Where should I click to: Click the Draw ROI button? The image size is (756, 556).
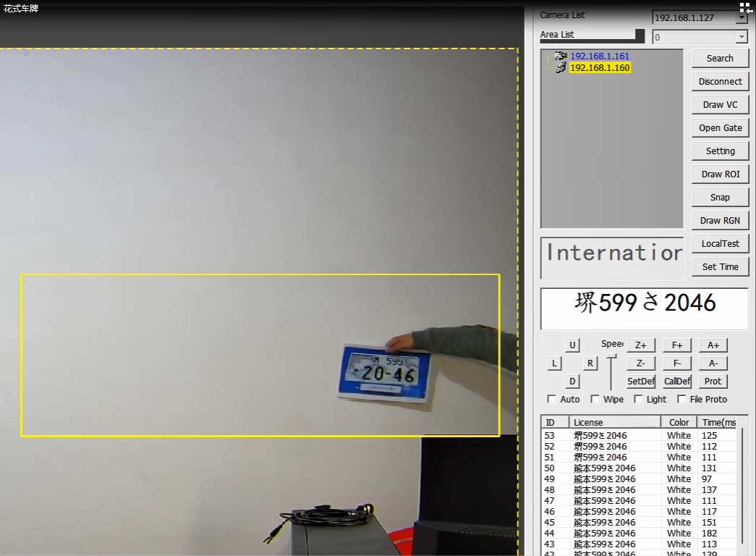720,174
